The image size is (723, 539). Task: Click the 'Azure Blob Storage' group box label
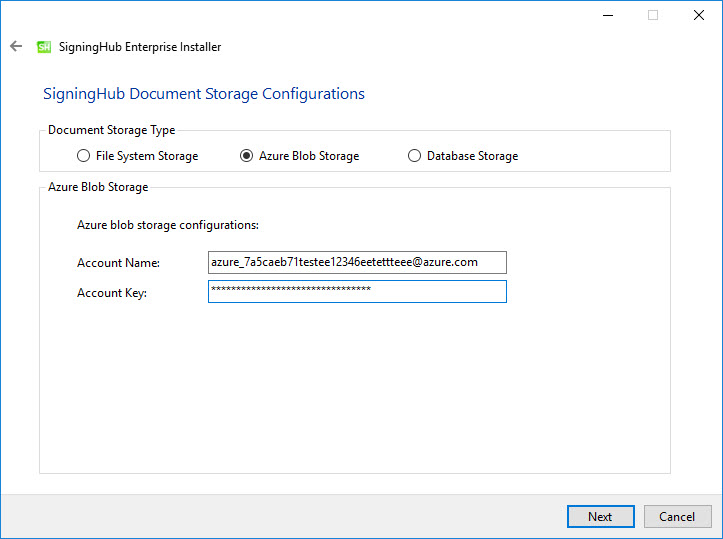[x=98, y=187]
